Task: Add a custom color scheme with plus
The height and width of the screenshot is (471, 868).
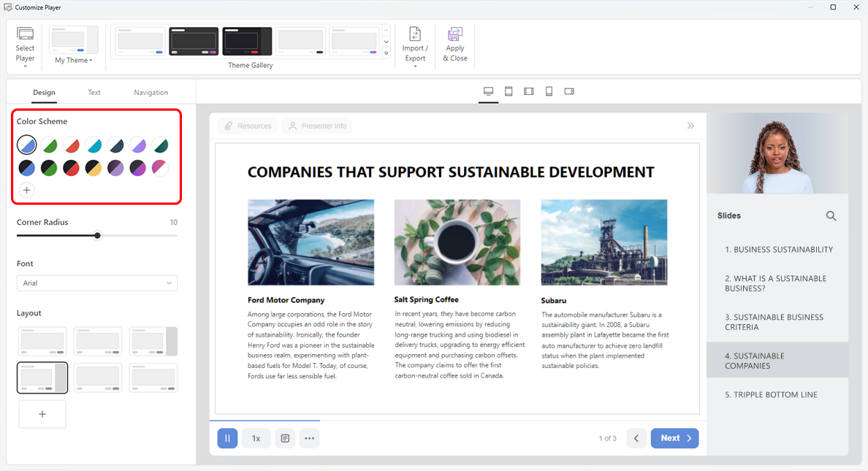Action: point(26,191)
